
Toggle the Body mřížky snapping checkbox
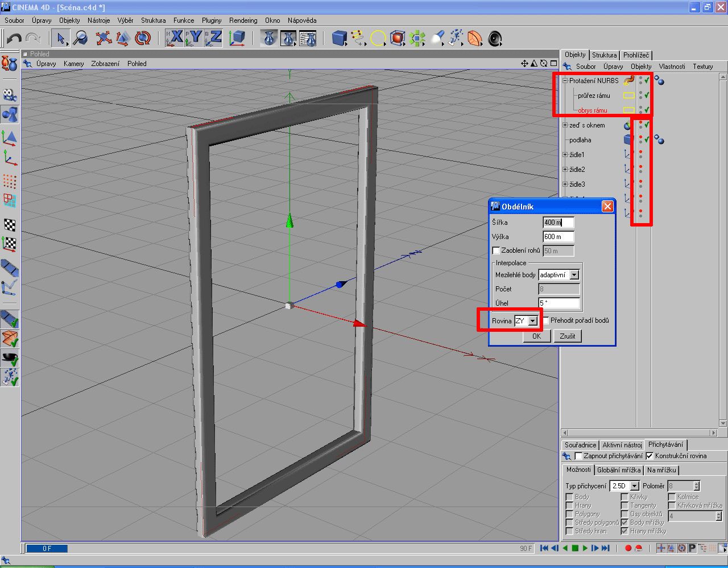point(624,522)
